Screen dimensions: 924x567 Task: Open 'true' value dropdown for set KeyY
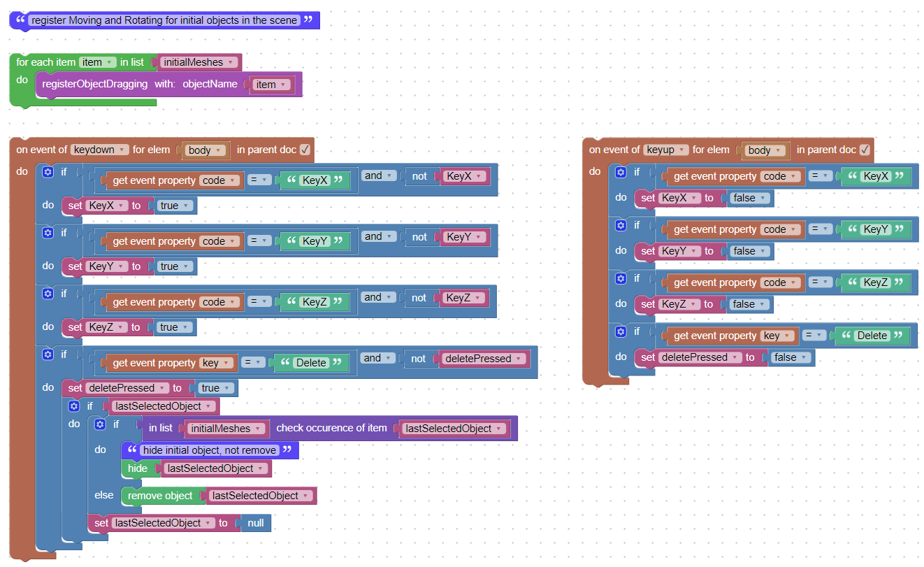pos(175,266)
